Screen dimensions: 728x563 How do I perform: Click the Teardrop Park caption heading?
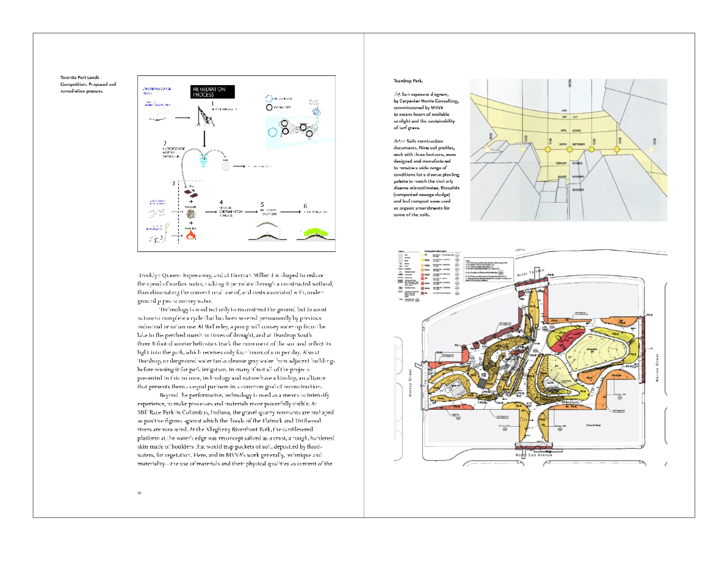408,81
